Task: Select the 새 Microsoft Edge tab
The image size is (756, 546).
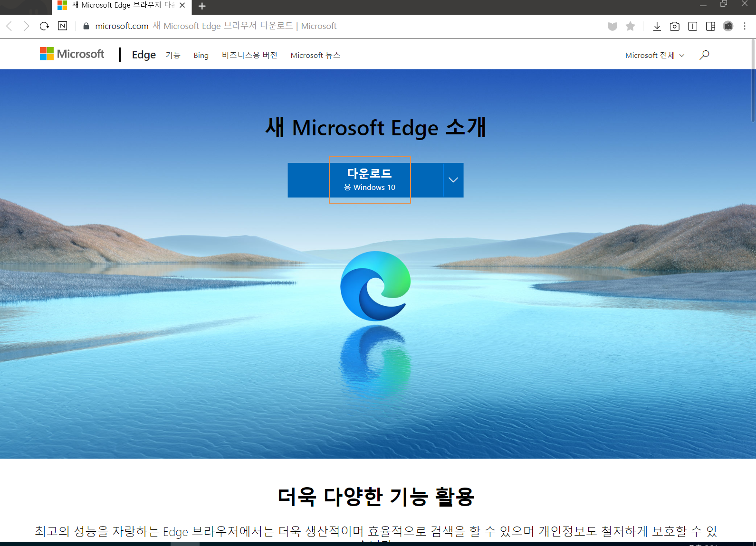Action: coord(121,6)
